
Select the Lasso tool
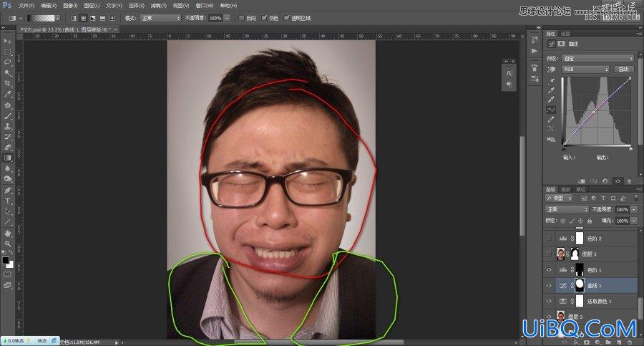(x=7, y=62)
